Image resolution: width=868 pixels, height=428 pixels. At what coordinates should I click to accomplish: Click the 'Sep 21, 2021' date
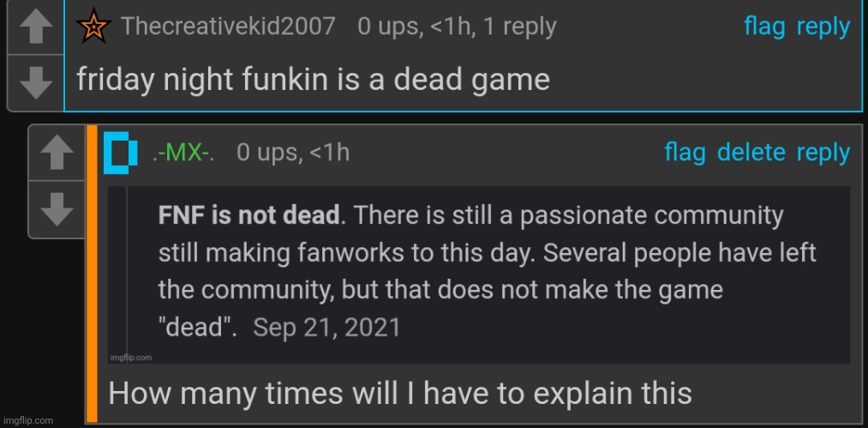tap(326, 329)
